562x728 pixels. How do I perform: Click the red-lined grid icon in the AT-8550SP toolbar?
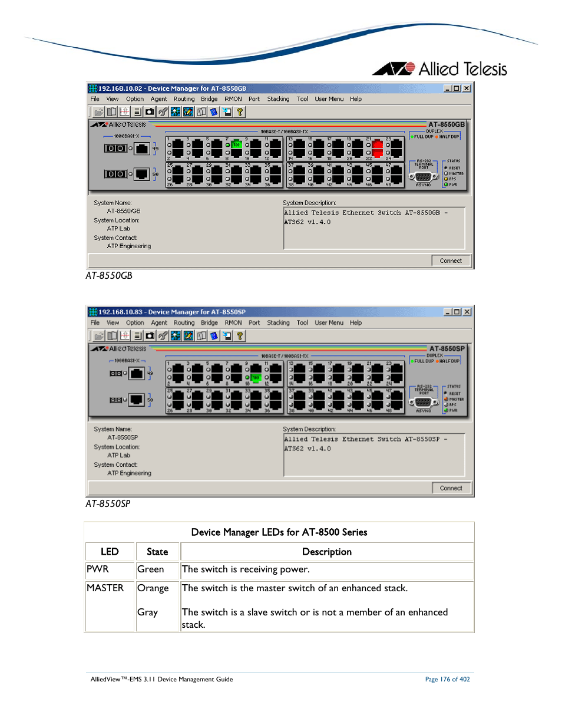(125, 335)
